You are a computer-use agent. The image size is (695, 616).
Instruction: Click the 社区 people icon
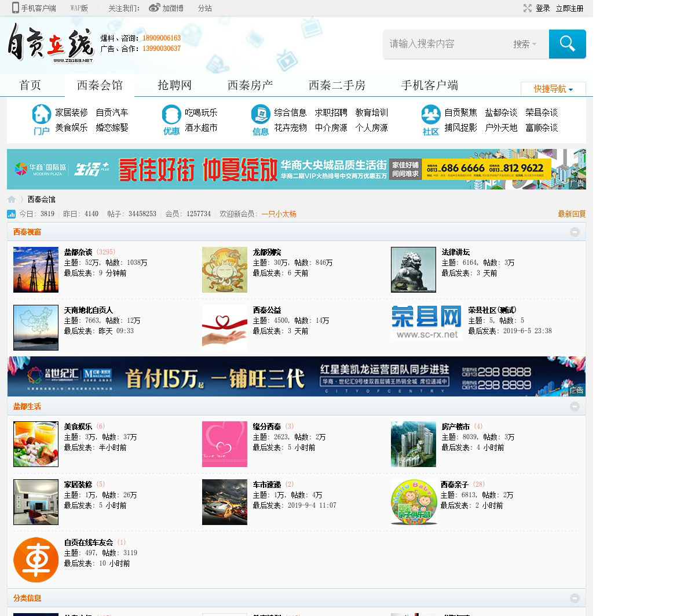click(x=431, y=114)
